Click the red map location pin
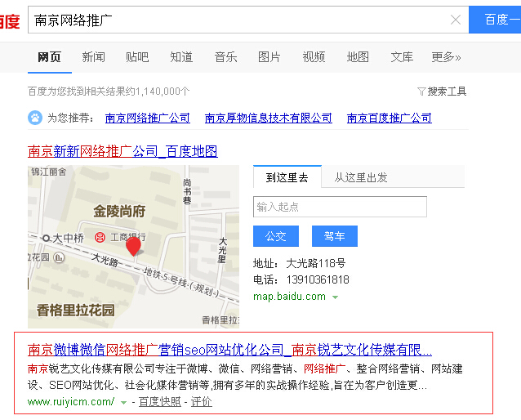The height and width of the screenshot is (420, 521). pyautogui.click(x=133, y=246)
